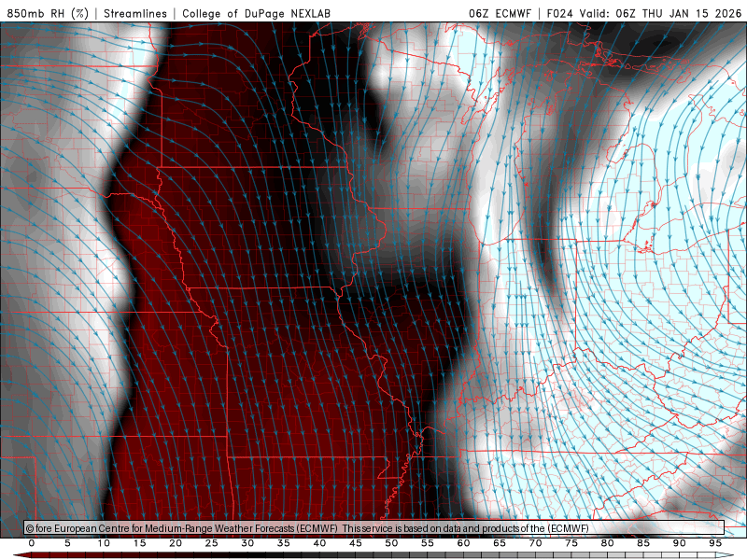The image size is (747, 560).
Task: Click the '60' colorbar label
Action: point(463,543)
